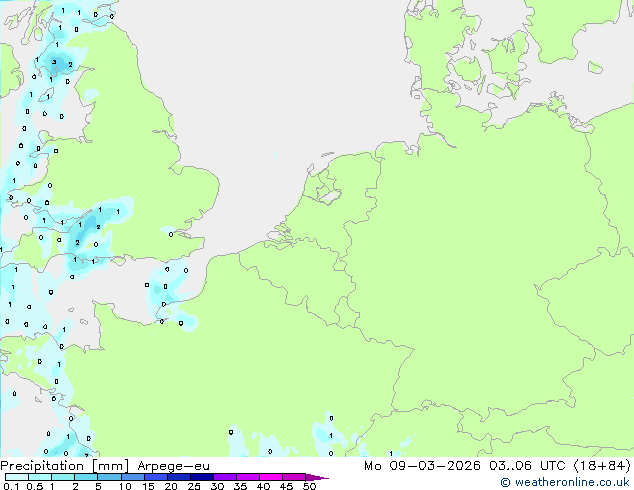Click the 'Precipitation [mm]' title text
Viewport: 634px width, 490px height.
tap(64, 466)
